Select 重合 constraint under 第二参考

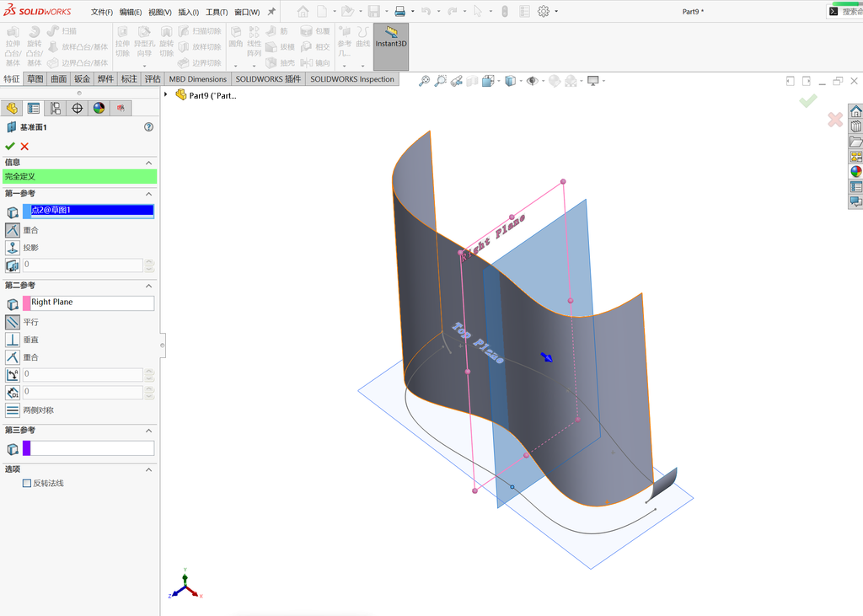[13, 357]
